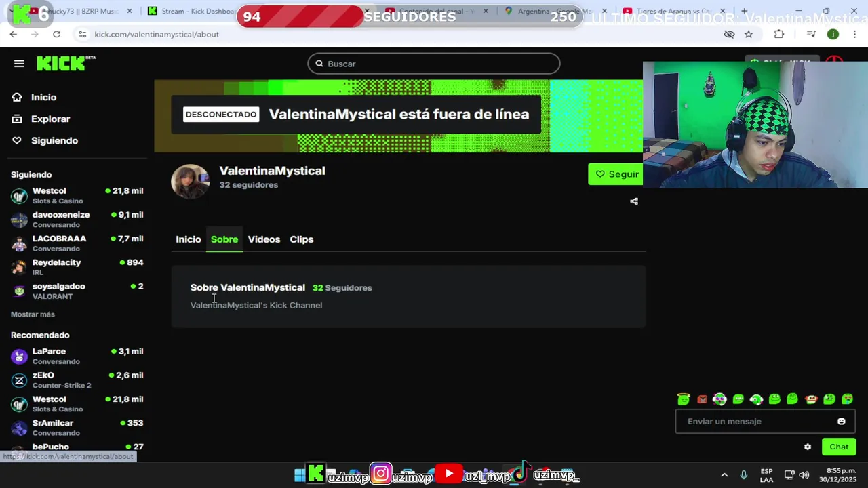This screenshot has width=868, height=488.
Task: Pick the crying green emote
Action: [848, 399]
